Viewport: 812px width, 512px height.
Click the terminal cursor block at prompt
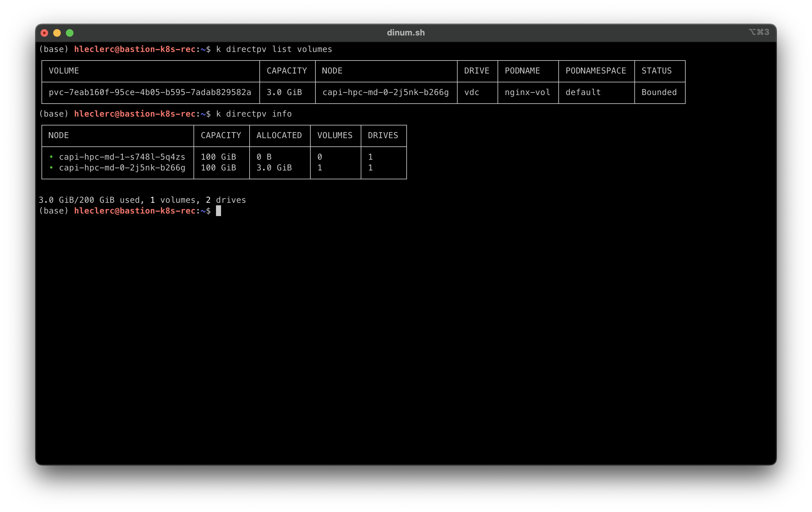(x=219, y=211)
